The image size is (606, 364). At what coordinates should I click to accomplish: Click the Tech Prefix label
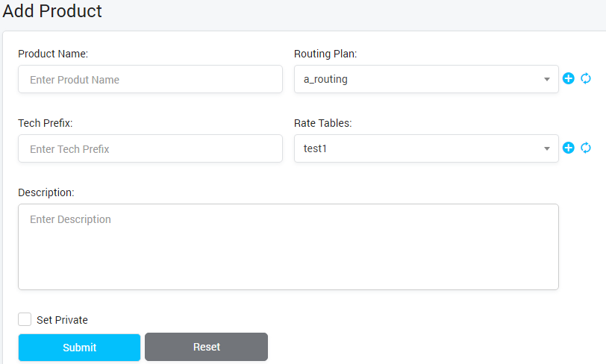(45, 123)
